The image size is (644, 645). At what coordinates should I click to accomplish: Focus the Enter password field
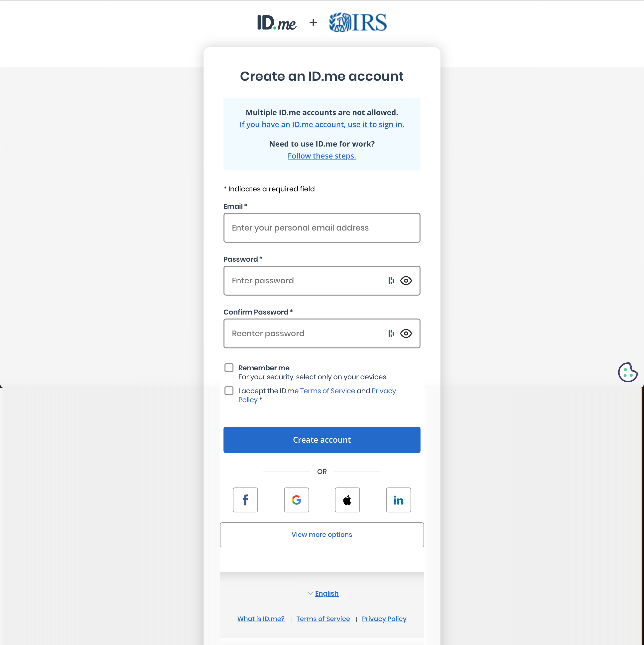click(x=322, y=280)
